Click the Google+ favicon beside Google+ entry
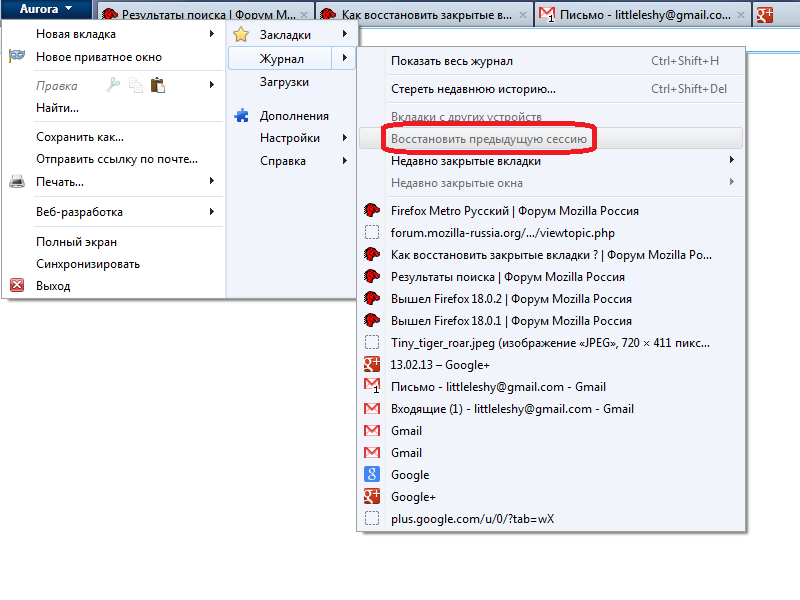Screen dimensions: 800x600 (372, 496)
